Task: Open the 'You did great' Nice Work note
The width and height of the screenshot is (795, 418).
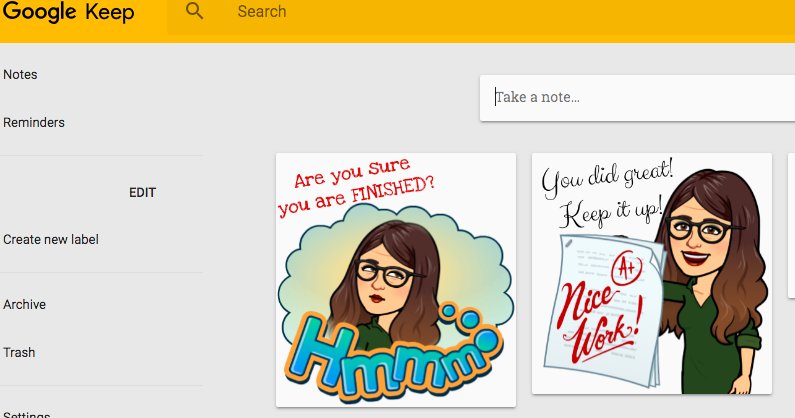Action: click(652, 273)
